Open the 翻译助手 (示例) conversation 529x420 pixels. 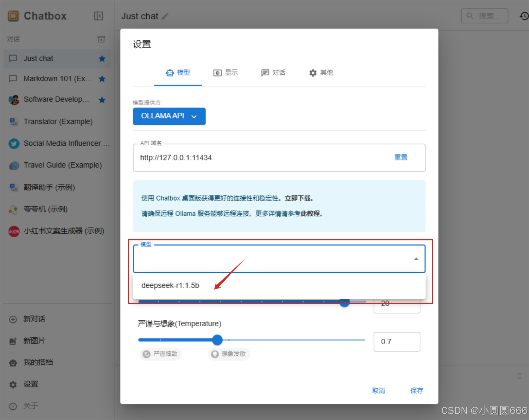(57, 187)
